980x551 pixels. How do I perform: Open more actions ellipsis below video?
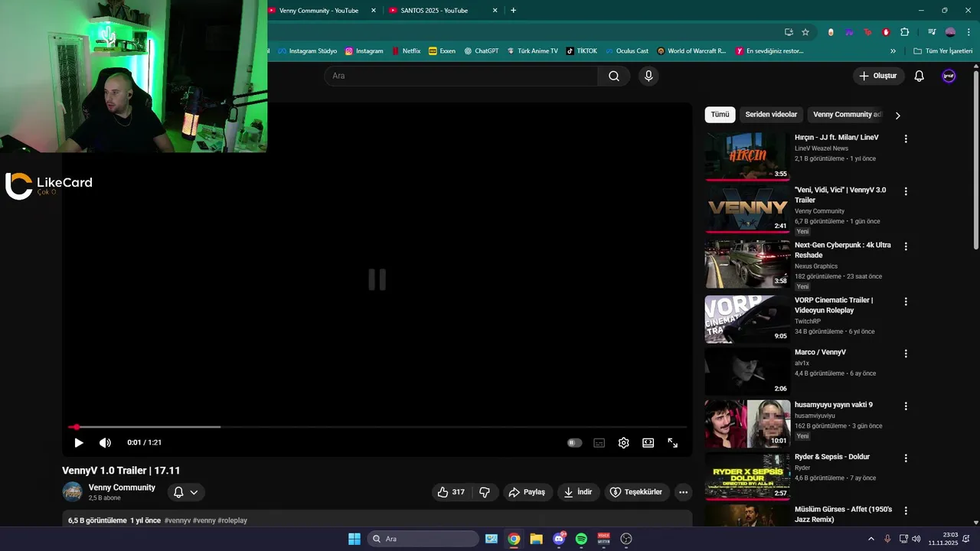[x=683, y=492]
